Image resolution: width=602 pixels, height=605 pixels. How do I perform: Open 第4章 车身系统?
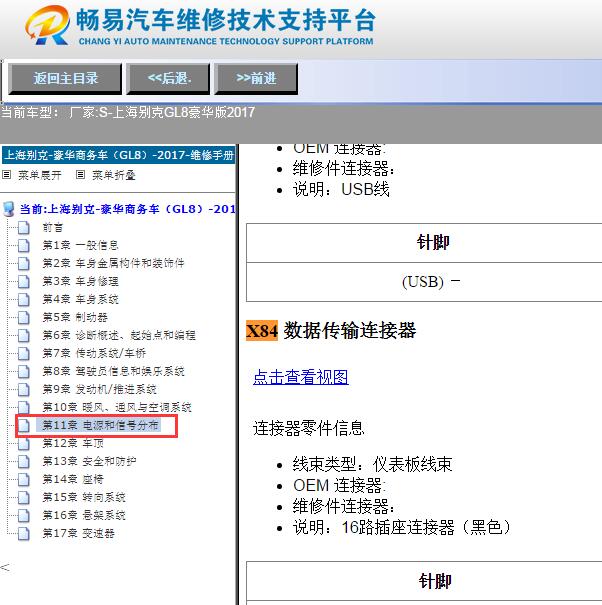[80, 299]
